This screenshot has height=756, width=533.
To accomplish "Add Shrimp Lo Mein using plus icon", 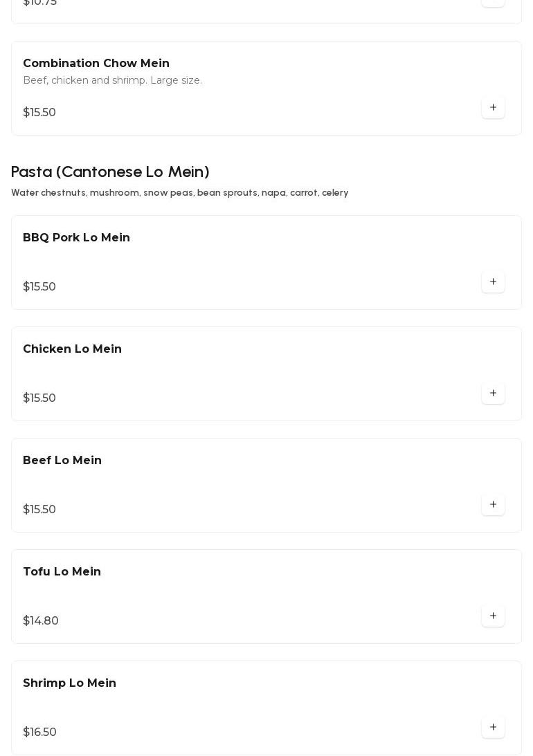I will [493, 727].
